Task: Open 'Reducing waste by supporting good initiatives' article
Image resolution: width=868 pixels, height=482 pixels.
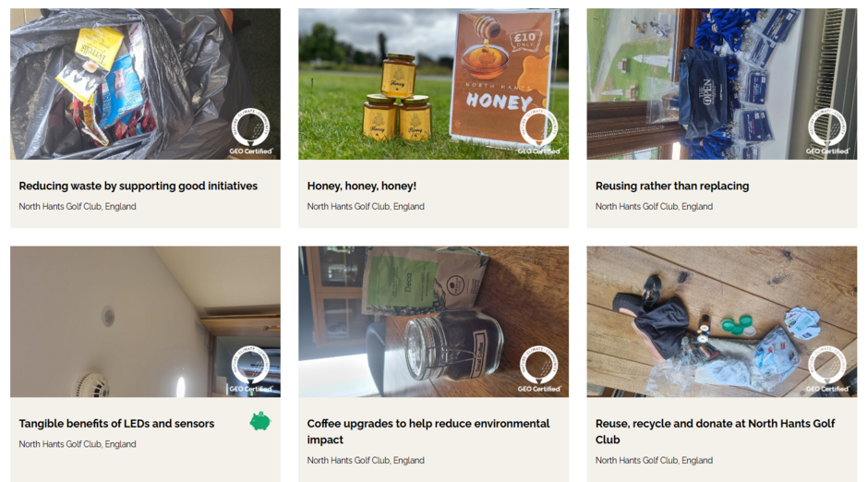Action: pos(139,186)
